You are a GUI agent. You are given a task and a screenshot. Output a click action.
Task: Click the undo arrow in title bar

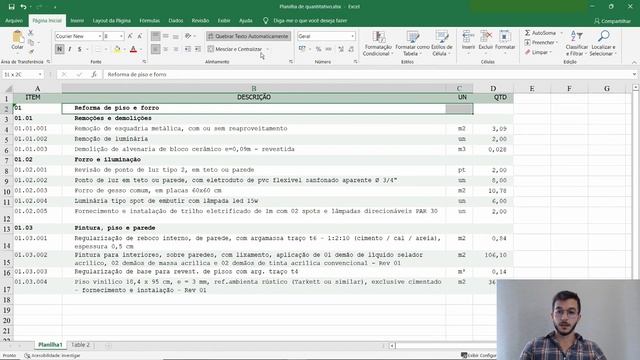click(23, 7)
